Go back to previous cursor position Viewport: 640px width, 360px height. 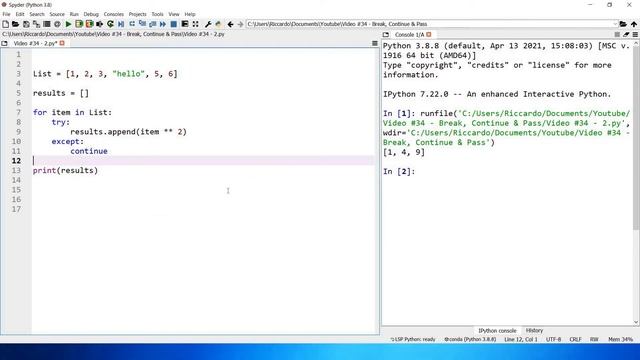pos(230,24)
